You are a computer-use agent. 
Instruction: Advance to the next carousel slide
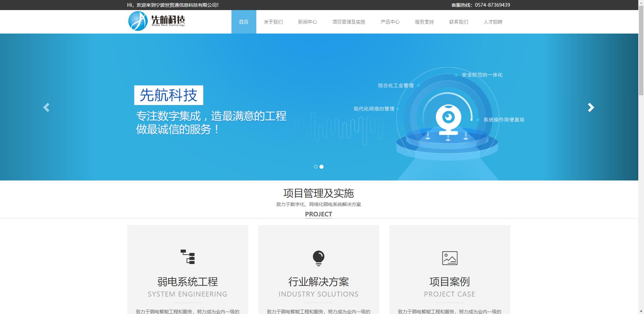(x=591, y=107)
